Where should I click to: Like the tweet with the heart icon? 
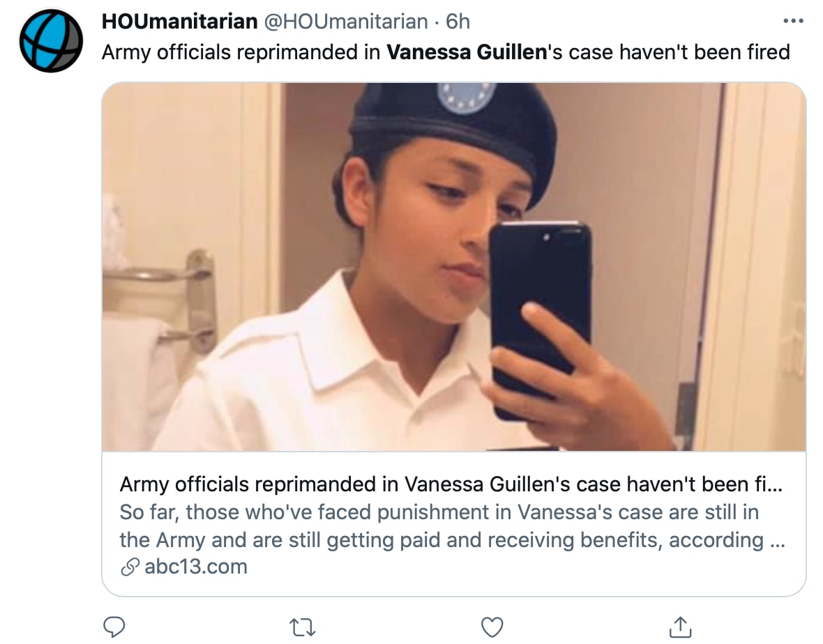tap(492, 627)
